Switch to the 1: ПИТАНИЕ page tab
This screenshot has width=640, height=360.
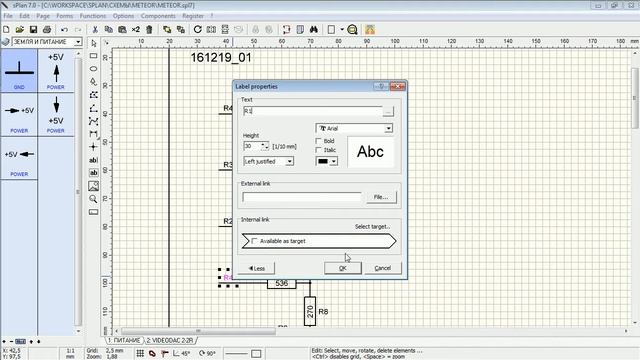[124, 340]
